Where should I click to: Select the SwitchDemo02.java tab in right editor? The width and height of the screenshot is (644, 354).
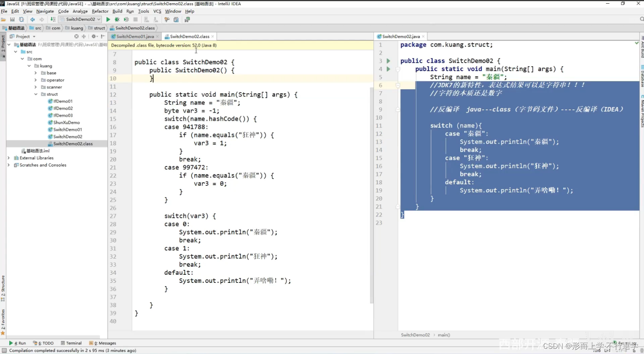[401, 36]
